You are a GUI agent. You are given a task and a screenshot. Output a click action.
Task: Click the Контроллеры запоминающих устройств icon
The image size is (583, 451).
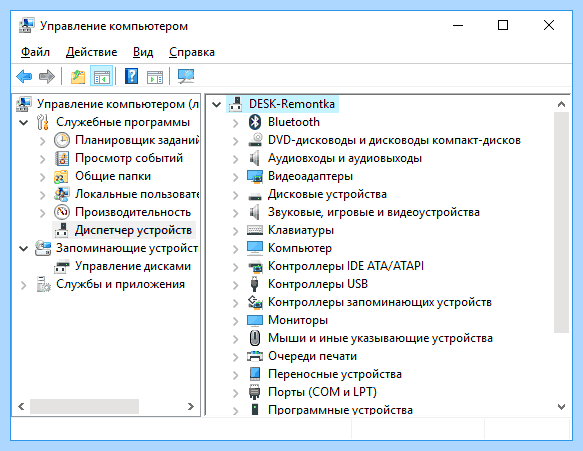point(255,302)
